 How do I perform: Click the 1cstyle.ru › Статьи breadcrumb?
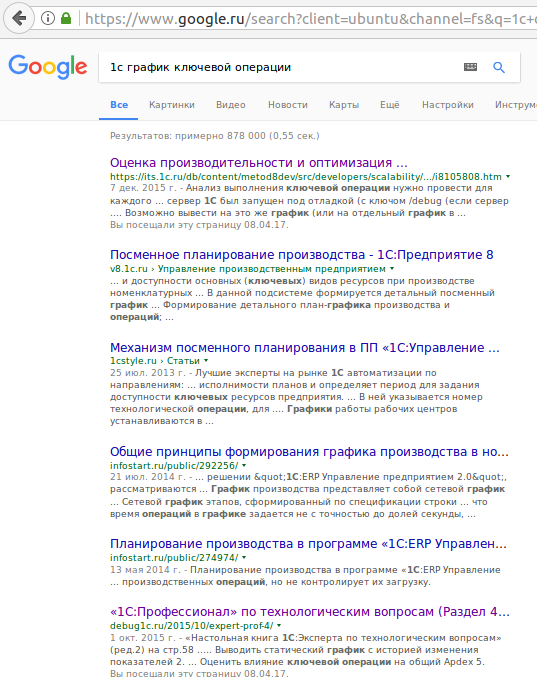pyautogui.click(x=155, y=361)
